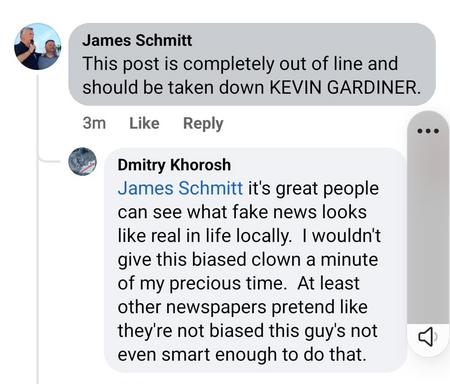Open James Schmitt's profile picture
The height and width of the screenshot is (384, 450).
coord(38,46)
